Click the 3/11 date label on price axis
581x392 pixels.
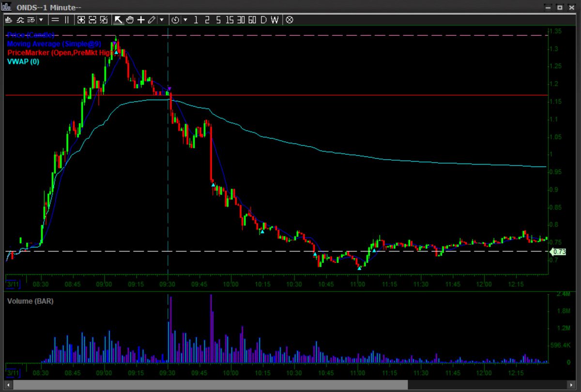coord(12,285)
